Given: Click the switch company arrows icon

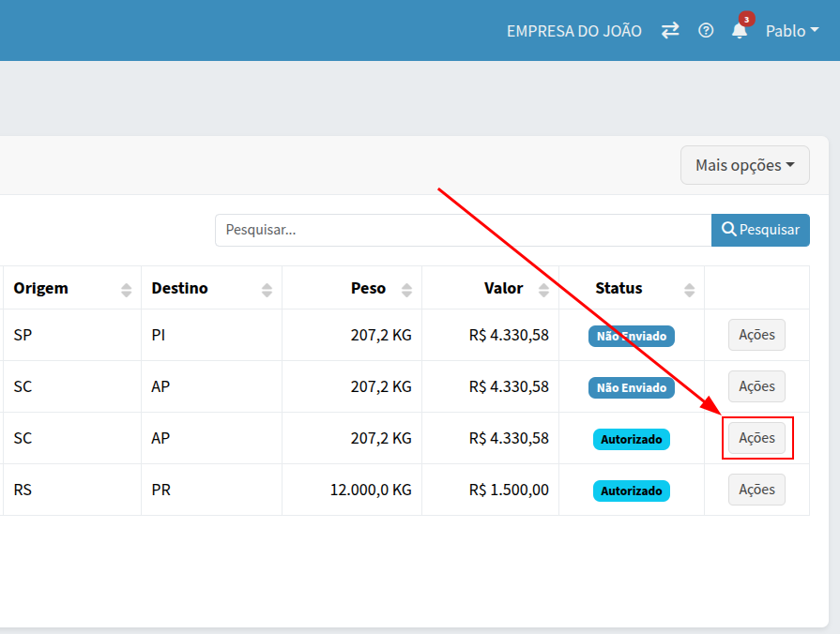Looking at the screenshot, I should coord(670,31).
